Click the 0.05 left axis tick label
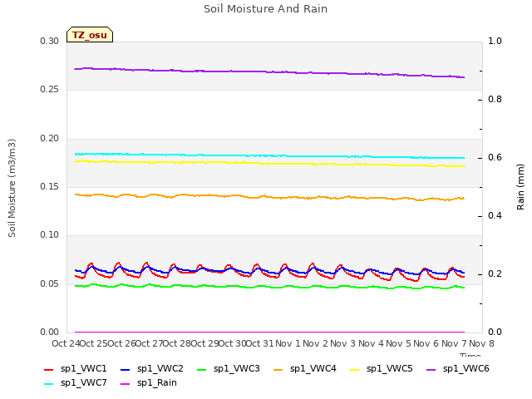Image resolution: width=532 pixels, height=399 pixels. point(50,283)
